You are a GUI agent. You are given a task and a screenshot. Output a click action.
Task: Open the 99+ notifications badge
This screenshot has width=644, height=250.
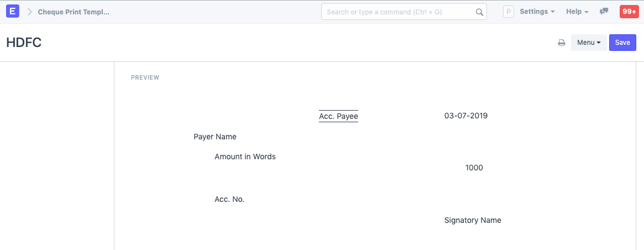(x=629, y=12)
